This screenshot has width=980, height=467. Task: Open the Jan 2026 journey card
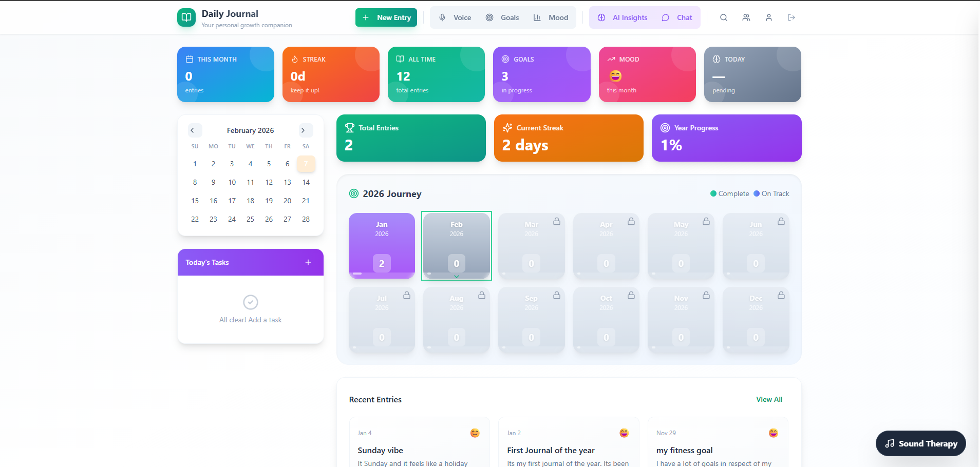[382, 246]
